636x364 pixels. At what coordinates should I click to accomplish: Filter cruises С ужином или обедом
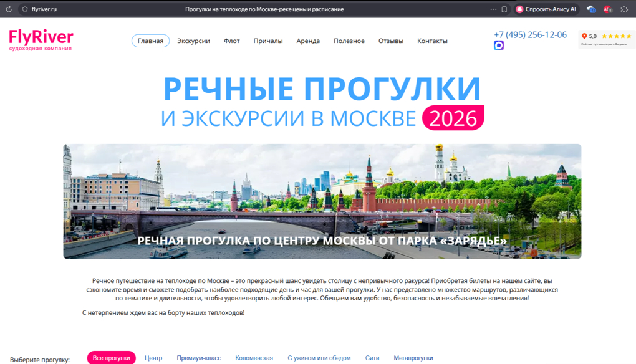coord(319,358)
